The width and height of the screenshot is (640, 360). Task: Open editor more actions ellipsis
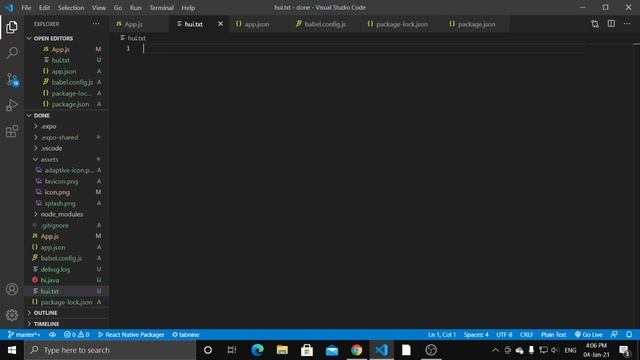(x=627, y=24)
